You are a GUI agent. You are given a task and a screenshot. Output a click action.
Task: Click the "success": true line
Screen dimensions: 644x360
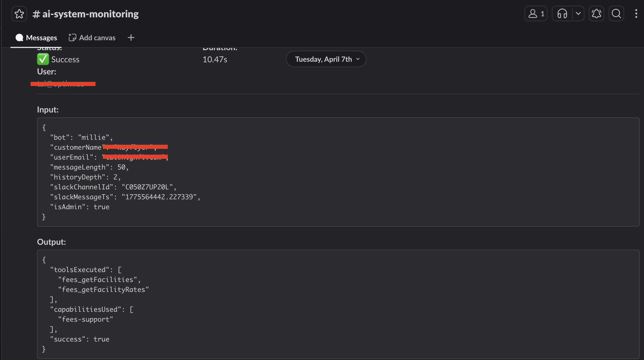pos(80,339)
